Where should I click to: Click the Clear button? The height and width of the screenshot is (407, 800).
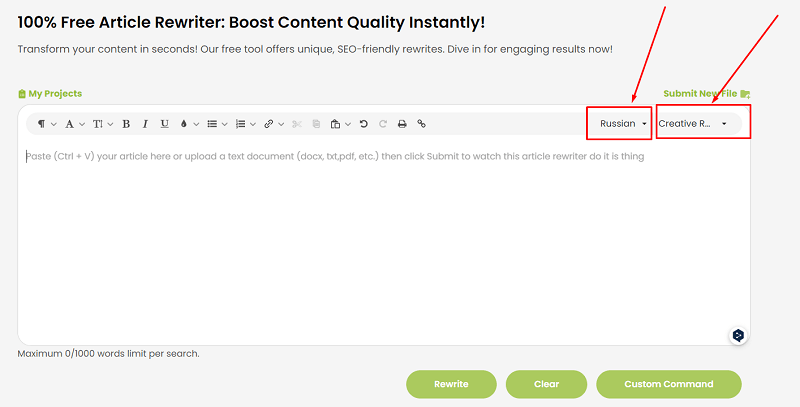click(x=546, y=384)
